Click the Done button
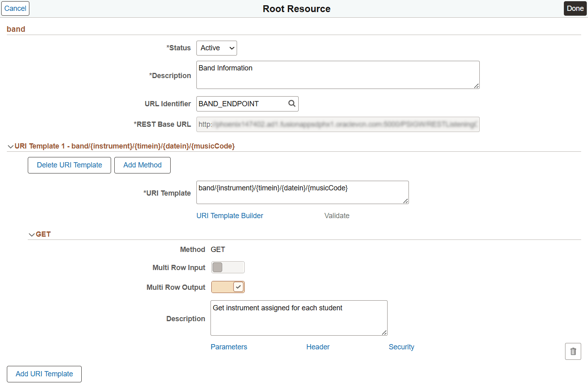 (x=575, y=8)
